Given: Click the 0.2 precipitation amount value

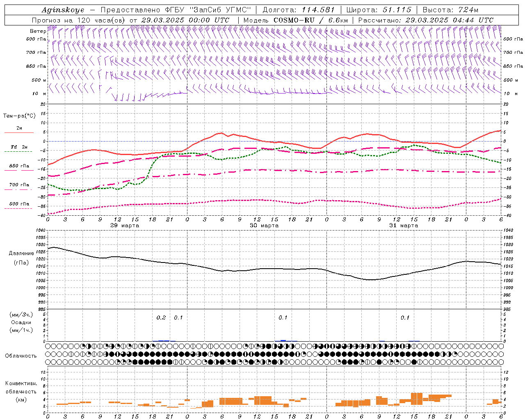Looking at the screenshot, I should pyautogui.click(x=161, y=318).
